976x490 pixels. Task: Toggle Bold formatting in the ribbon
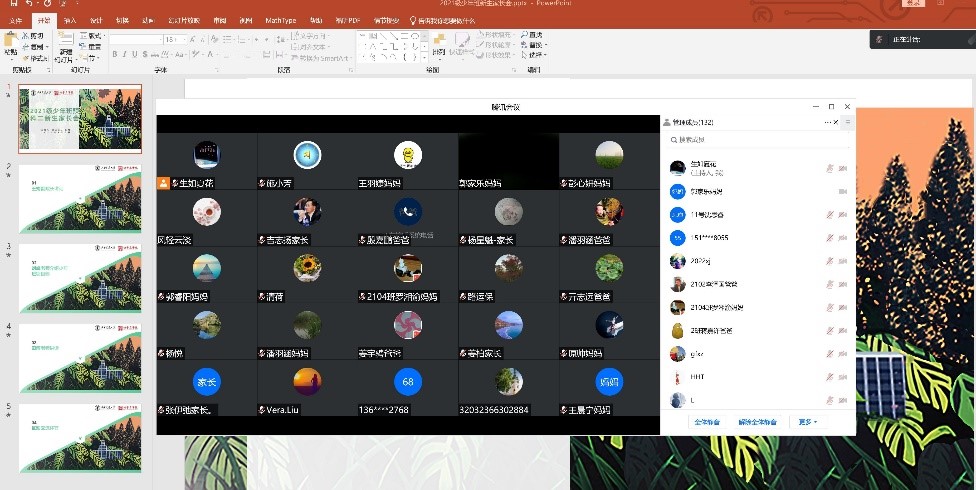tap(115, 55)
